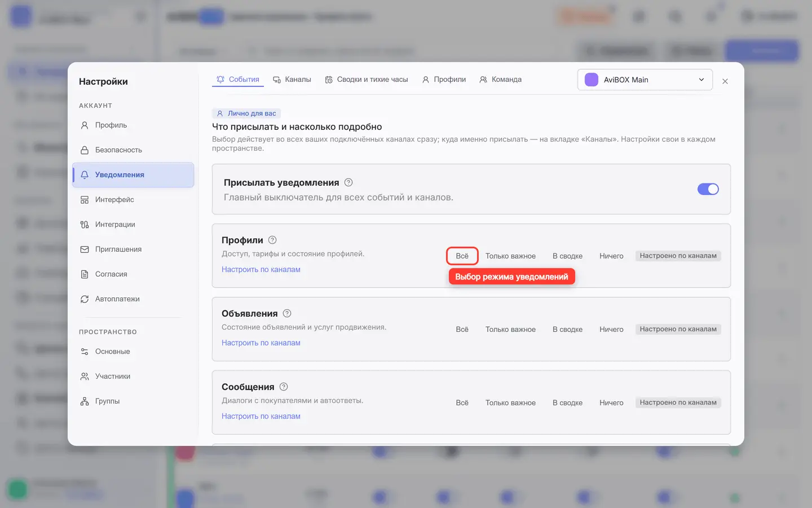Click the person icon beside Профиль in sidebar
812x508 pixels.
pyautogui.click(x=85, y=125)
